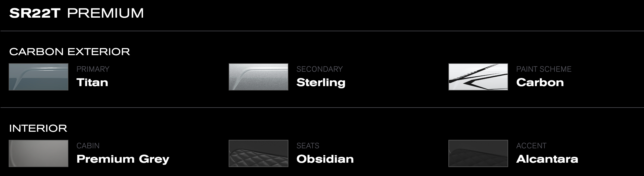Click the SEATS label
This screenshot has height=176, width=644.
[308, 146]
